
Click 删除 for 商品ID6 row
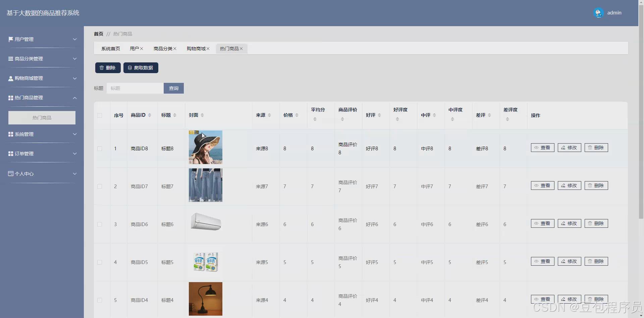(596, 223)
